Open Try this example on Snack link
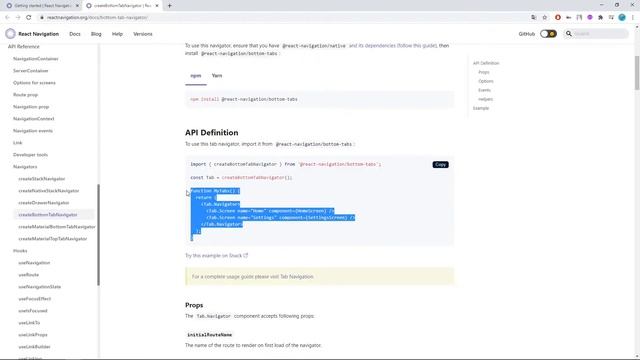The image size is (640, 360). 216,256
